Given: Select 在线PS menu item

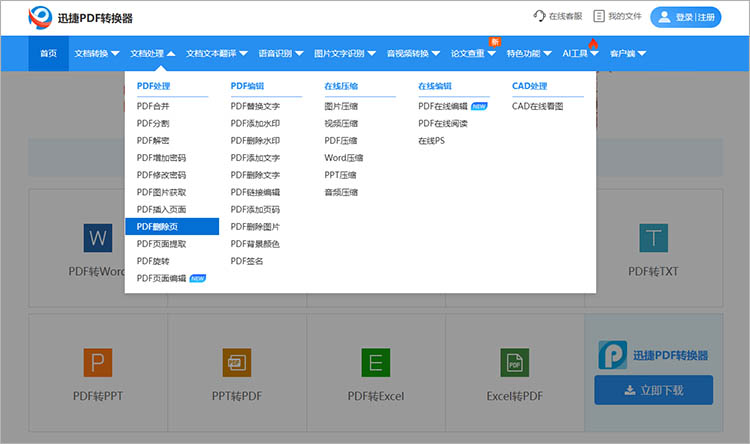Looking at the screenshot, I should point(431,141).
